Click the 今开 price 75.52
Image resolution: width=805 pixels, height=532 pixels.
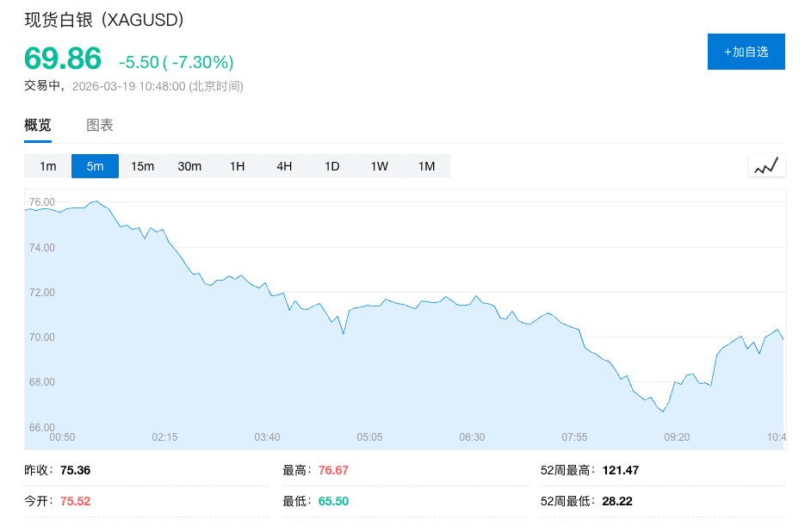(x=74, y=501)
